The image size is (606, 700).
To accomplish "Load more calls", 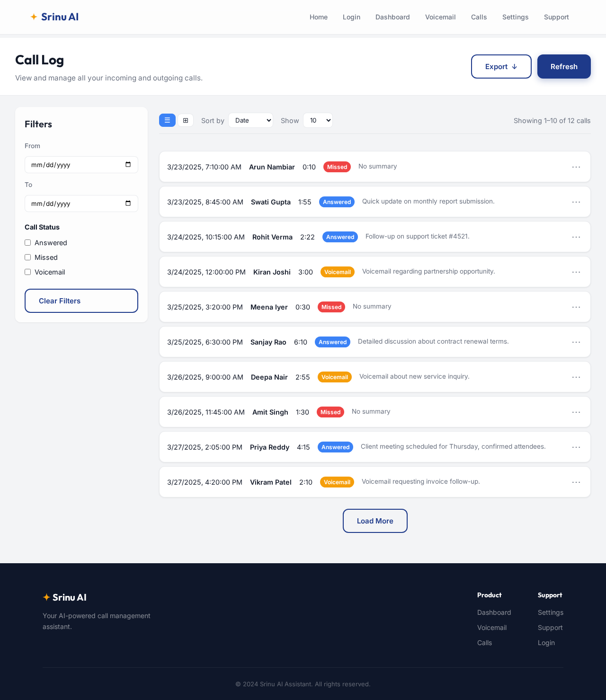I will [375, 521].
